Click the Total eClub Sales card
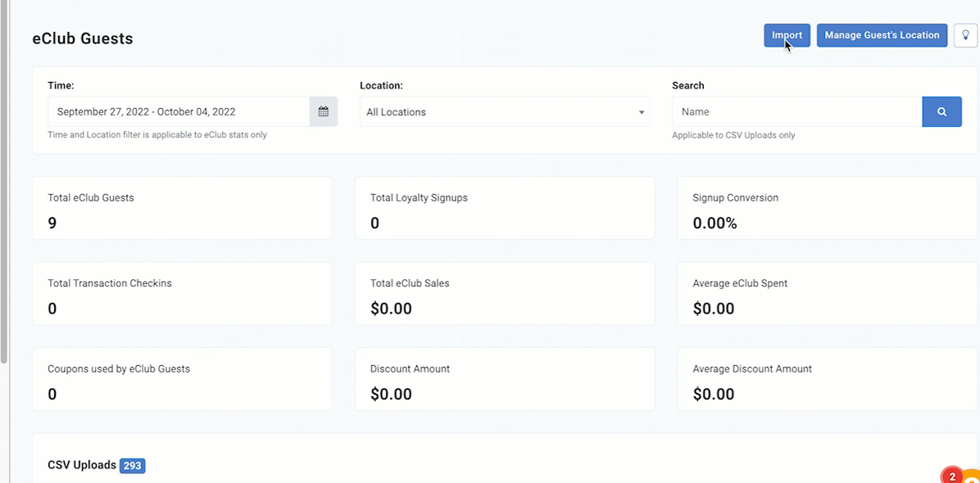Image resolution: width=980 pixels, height=483 pixels. pyautogui.click(x=505, y=293)
